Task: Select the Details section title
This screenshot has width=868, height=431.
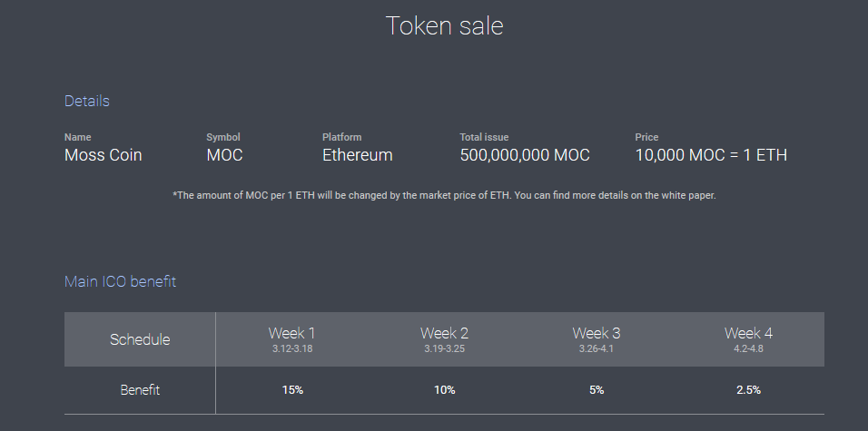Action: click(x=86, y=101)
